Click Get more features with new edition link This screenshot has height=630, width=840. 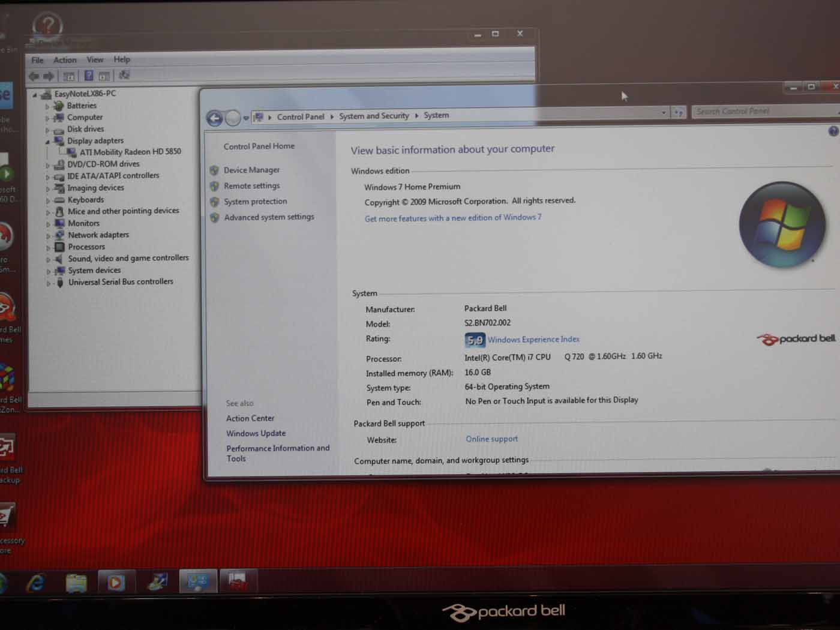(x=453, y=218)
